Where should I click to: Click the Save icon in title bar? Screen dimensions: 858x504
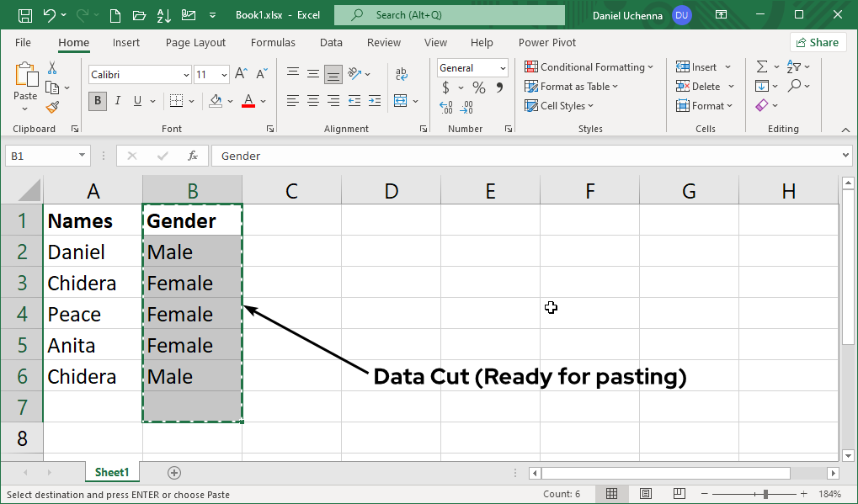24,15
